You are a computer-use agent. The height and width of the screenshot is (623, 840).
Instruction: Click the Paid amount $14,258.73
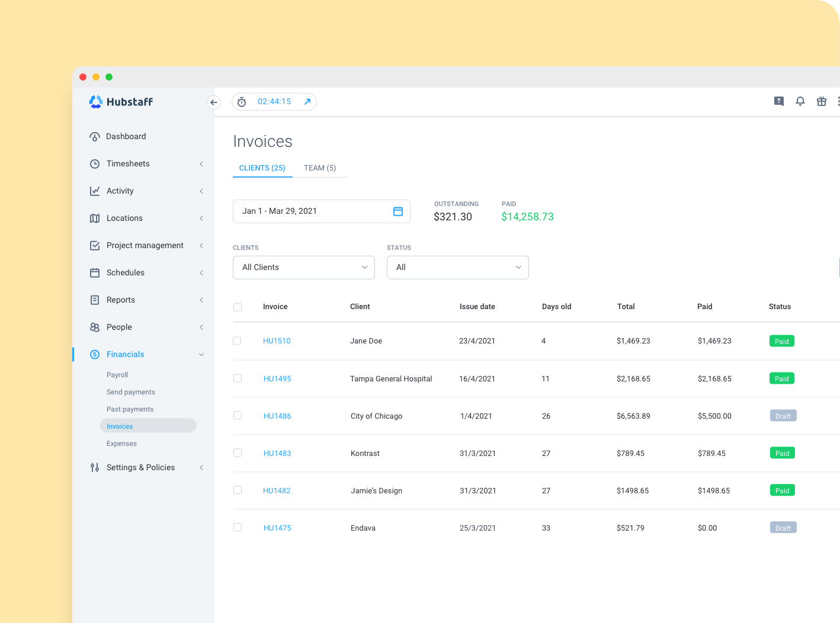(527, 217)
